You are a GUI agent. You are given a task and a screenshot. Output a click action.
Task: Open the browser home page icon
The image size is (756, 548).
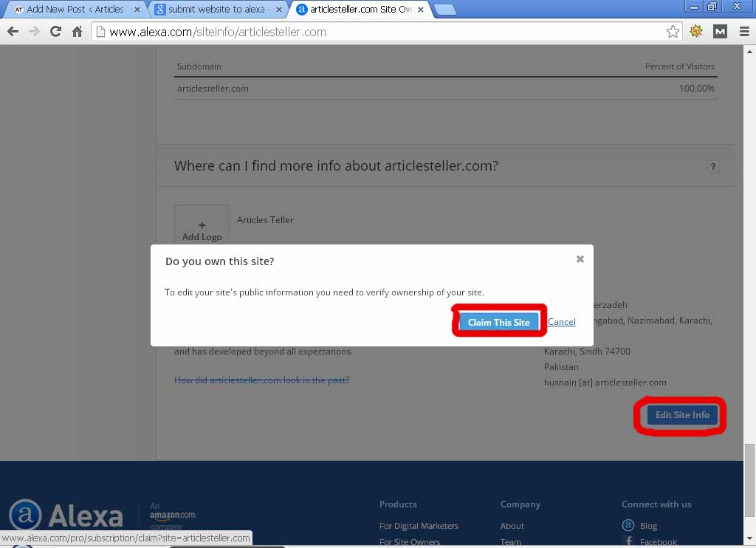point(77,32)
